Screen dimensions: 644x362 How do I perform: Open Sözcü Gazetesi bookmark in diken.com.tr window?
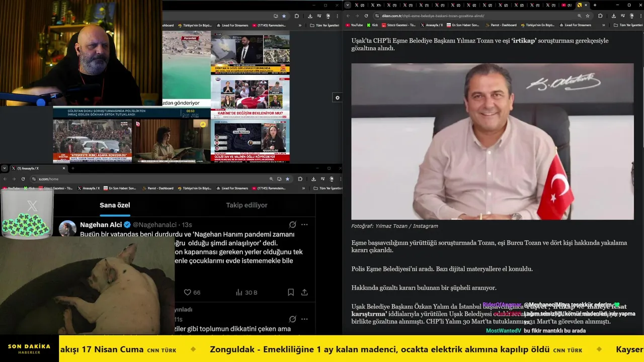[x=399, y=25]
